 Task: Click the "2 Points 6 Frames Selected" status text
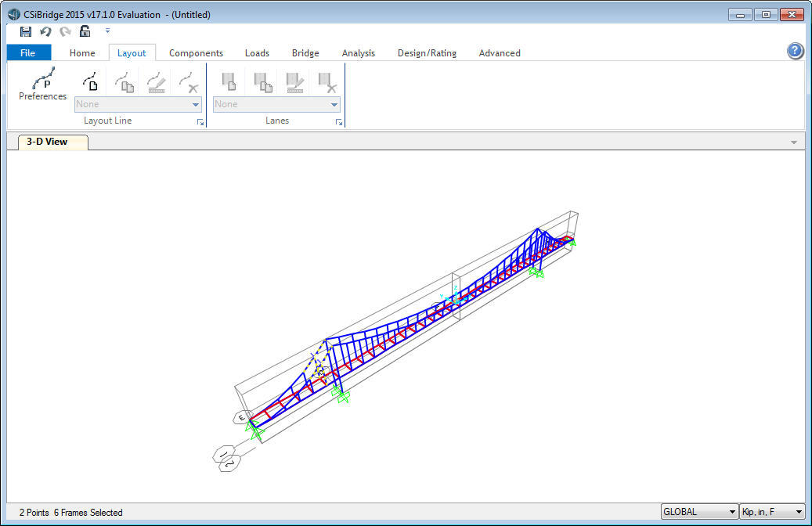(x=71, y=513)
